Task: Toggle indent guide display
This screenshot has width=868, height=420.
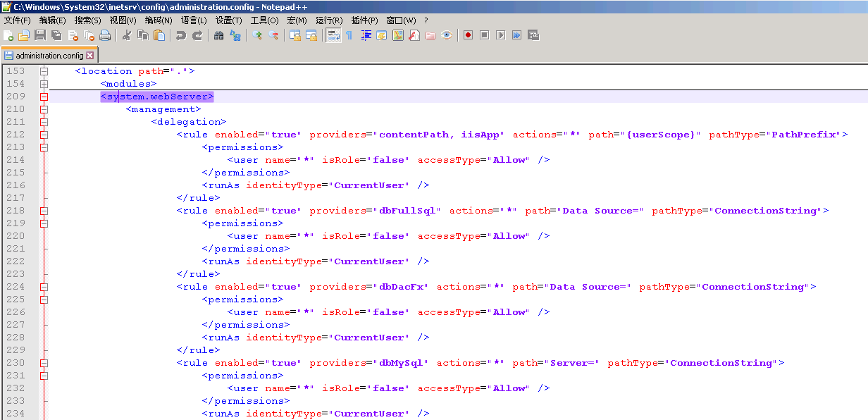Action: 366,35
